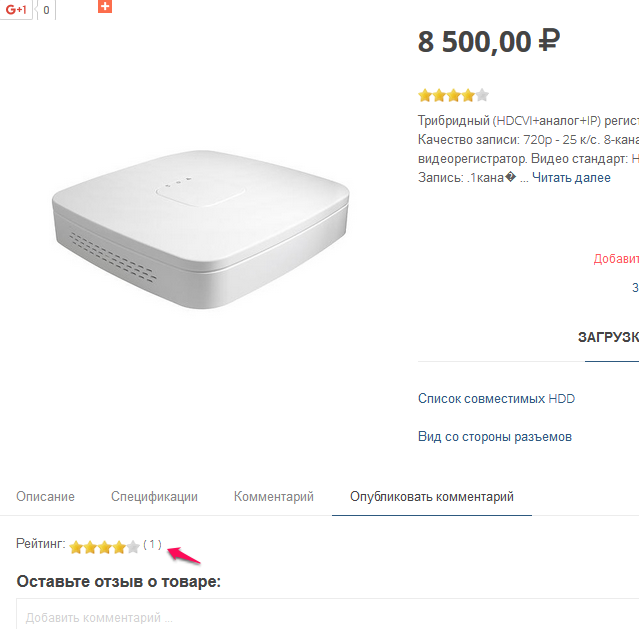This screenshot has width=639, height=629.
Task: Select the Опубликовать комментарий tab
Action: (x=431, y=497)
